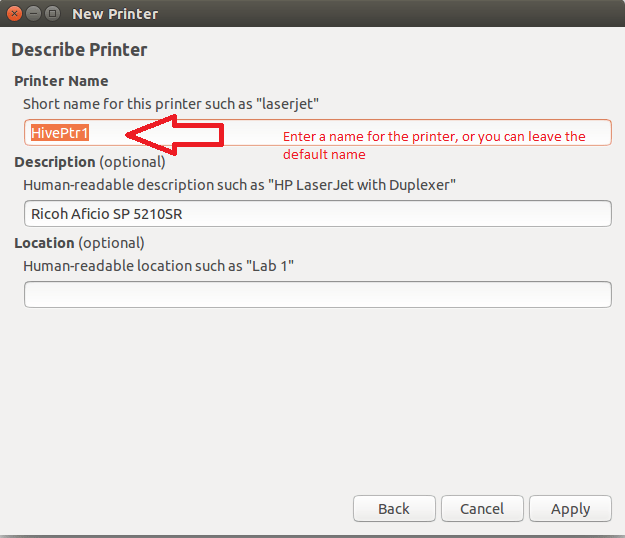Click the hint mentioning "HP LaserJet with Duplexer"
Image resolution: width=625 pixels, height=538 pixels.
point(240,185)
